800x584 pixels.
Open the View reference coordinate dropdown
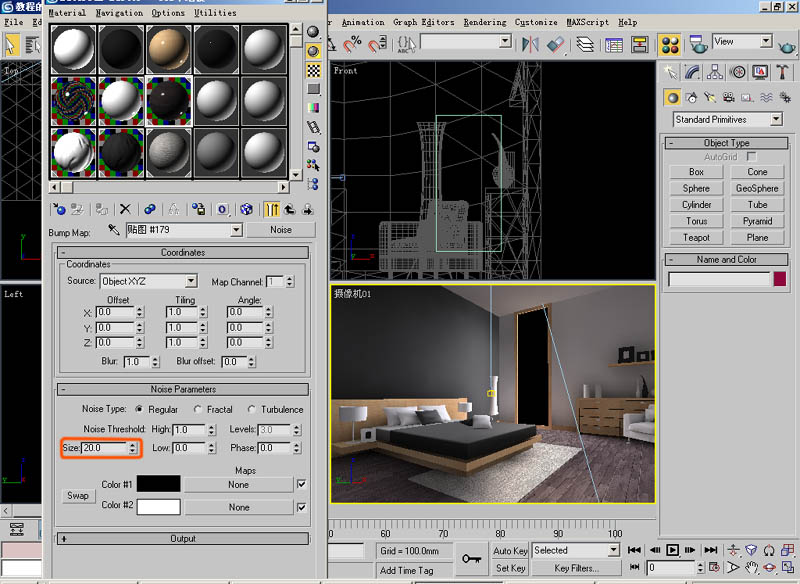point(766,41)
